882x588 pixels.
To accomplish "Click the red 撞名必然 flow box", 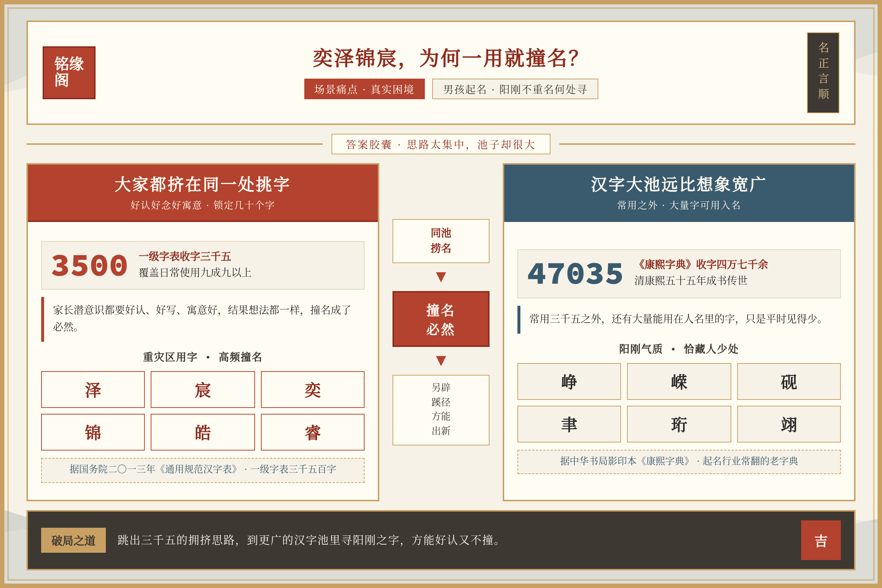I will [x=441, y=319].
